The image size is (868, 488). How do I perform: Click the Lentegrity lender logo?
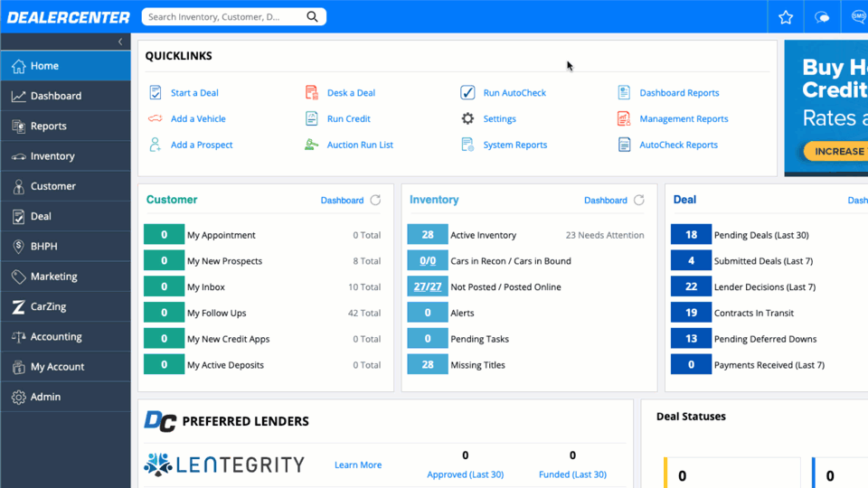pyautogui.click(x=224, y=465)
